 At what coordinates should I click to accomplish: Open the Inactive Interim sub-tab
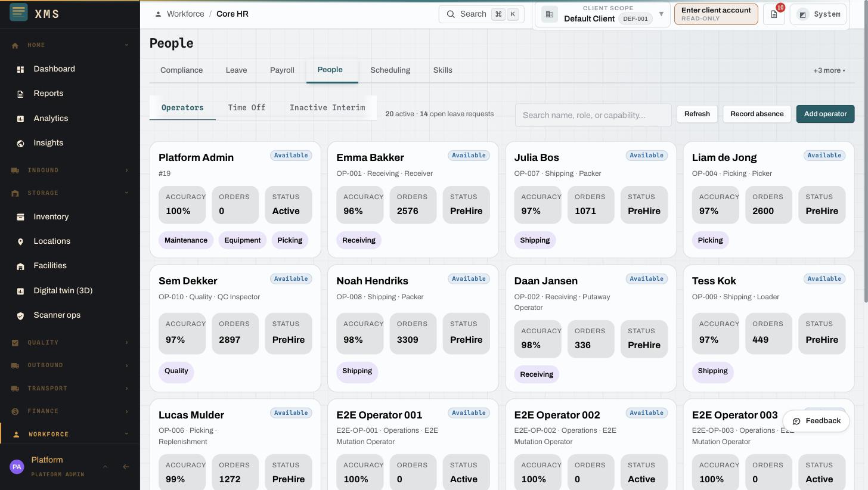[x=327, y=108]
